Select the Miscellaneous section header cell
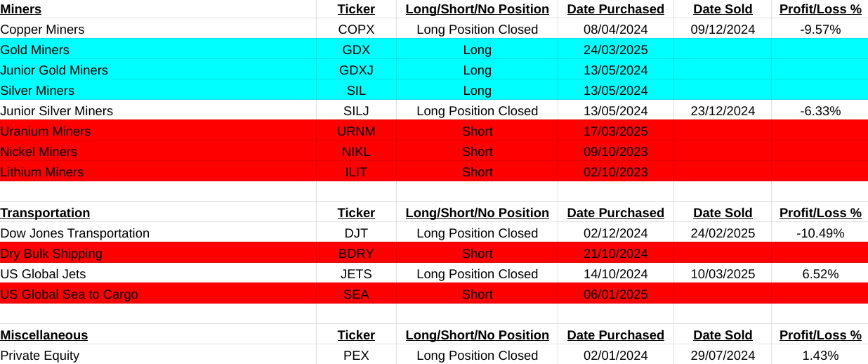868x364 pixels. click(x=44, y=335)
